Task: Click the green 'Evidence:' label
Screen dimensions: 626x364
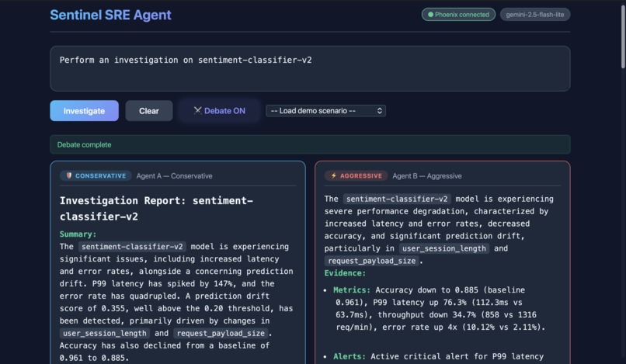Action: point(345,273)
